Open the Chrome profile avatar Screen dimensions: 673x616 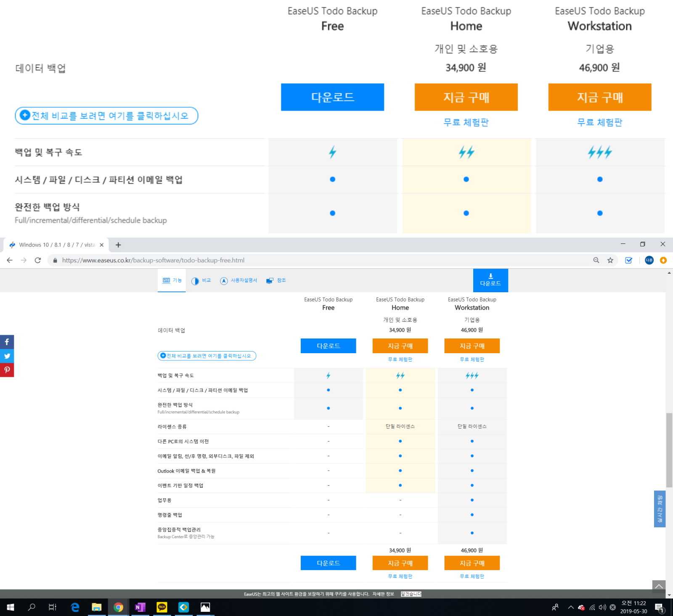(x=649, y=260)
